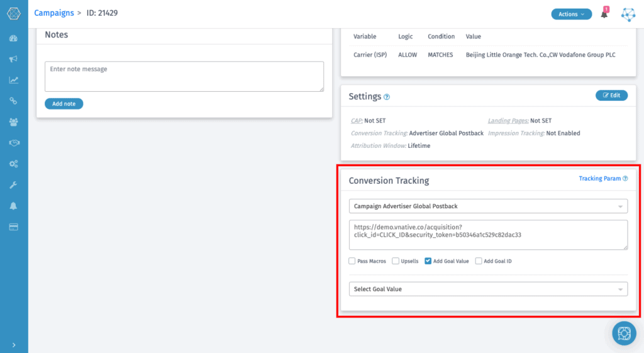Screen dimensions: 644x353
Task: Enable the Pass Macros checkbox
Action: 352,261
